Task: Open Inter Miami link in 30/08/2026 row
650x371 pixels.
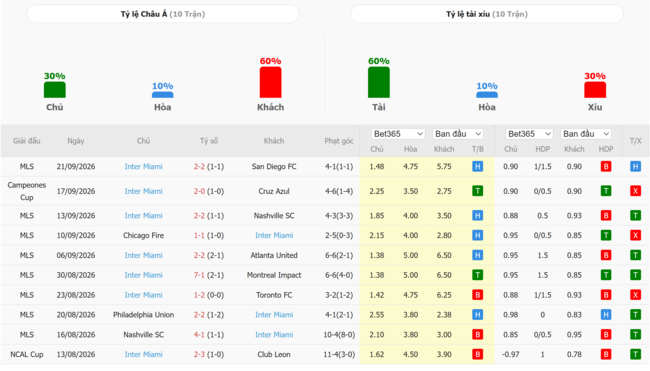Action: click(143, 275)
